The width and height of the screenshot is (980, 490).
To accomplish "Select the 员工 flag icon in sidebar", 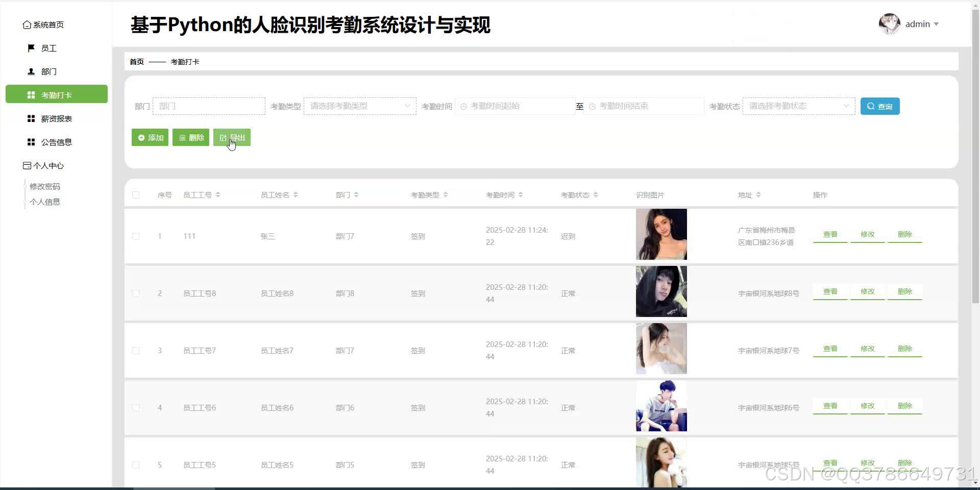I will pos(31,47).
